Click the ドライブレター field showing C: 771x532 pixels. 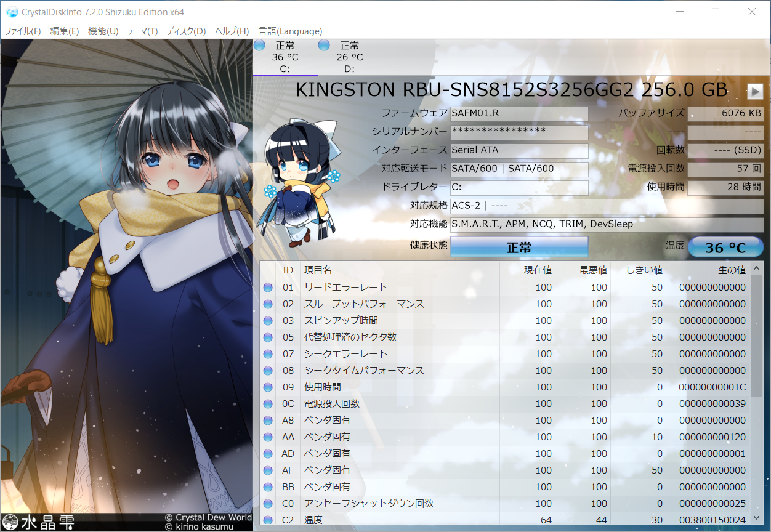point(519,187)
